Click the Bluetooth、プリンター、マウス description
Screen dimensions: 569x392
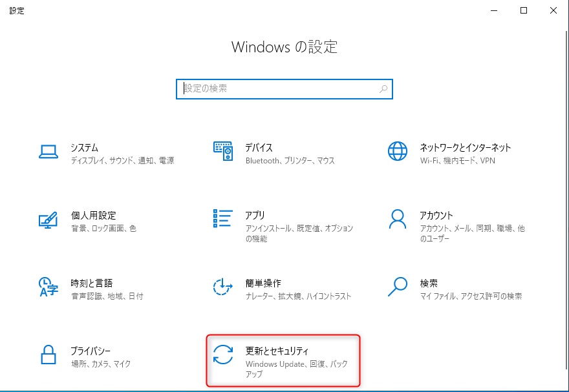coord(290,161)
